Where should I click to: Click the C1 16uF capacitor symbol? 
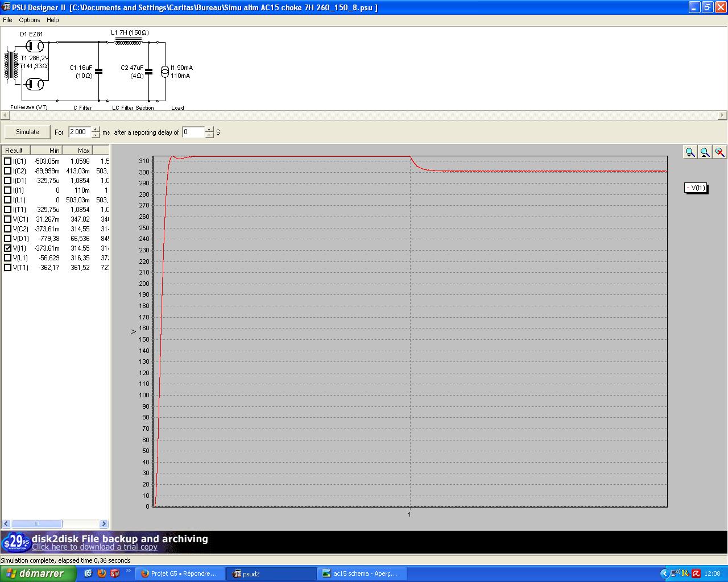[98, 72]
